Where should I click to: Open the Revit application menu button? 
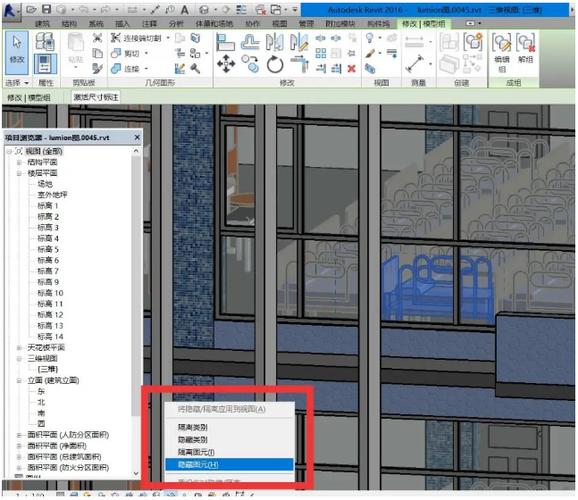pyautogui.click(x=10, y=10)
